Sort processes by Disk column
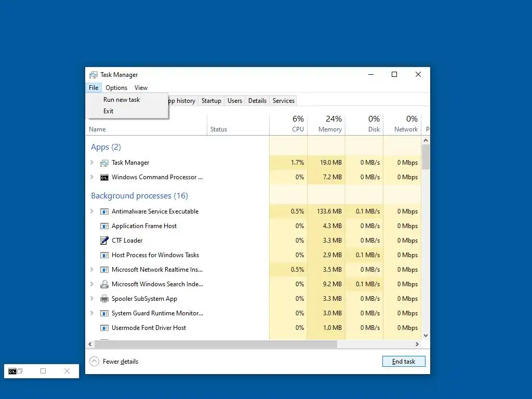 (364, 125)
